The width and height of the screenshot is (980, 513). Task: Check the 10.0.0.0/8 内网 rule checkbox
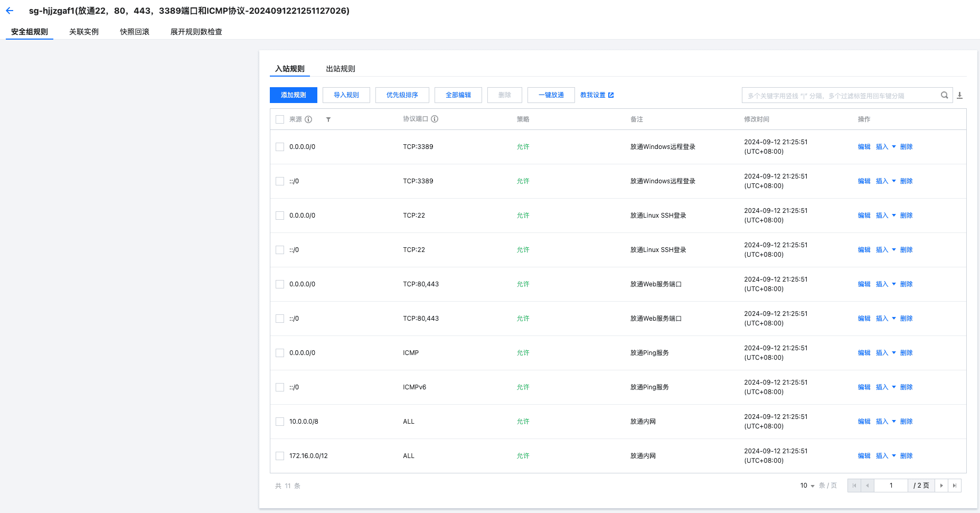click(x=280, y=421)
